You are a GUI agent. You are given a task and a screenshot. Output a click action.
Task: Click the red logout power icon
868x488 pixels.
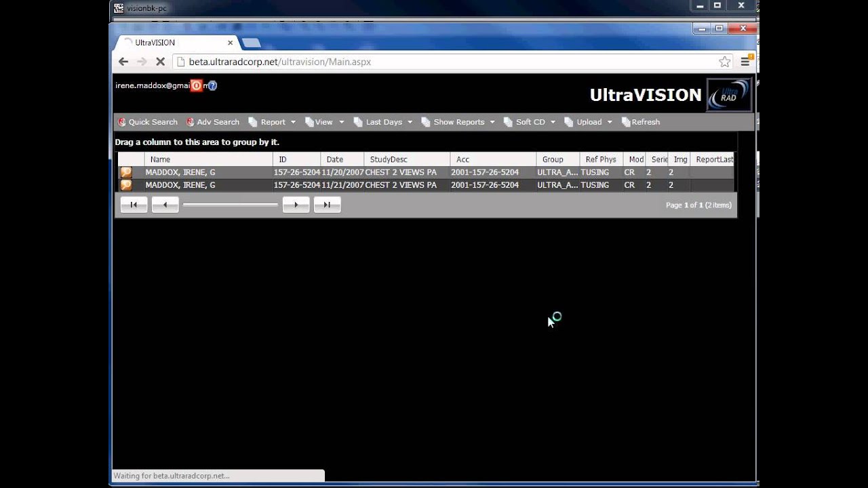[196, 85]
